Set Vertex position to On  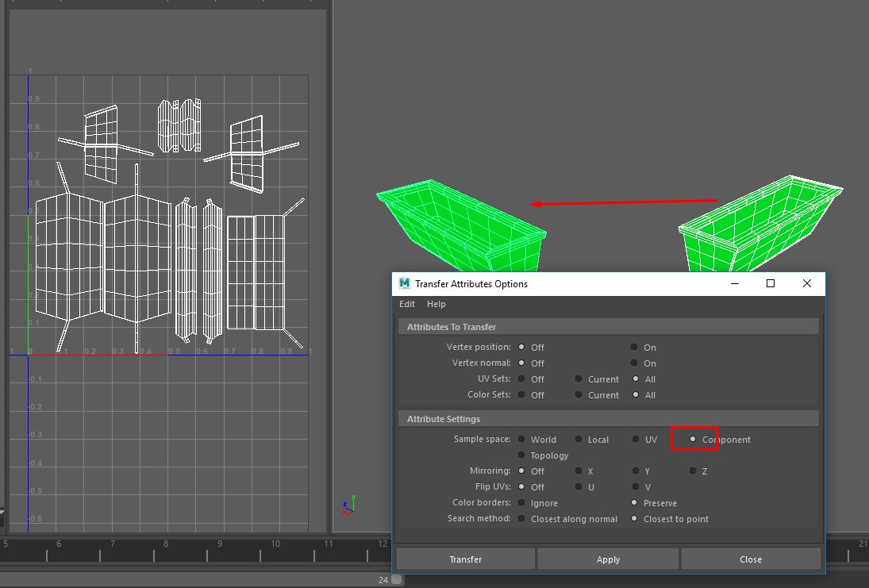coord(634,347)
